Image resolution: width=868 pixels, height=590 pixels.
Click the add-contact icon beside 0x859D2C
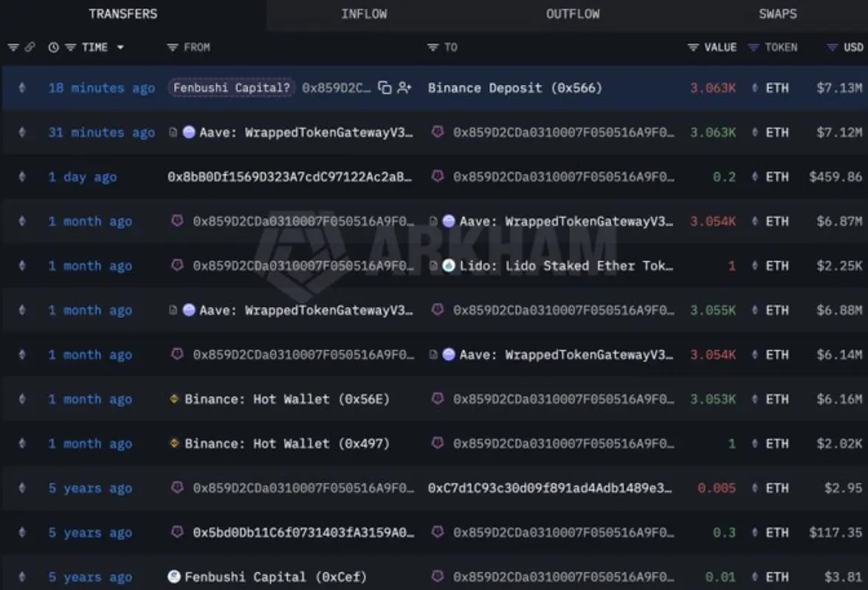tap(404, 88)
